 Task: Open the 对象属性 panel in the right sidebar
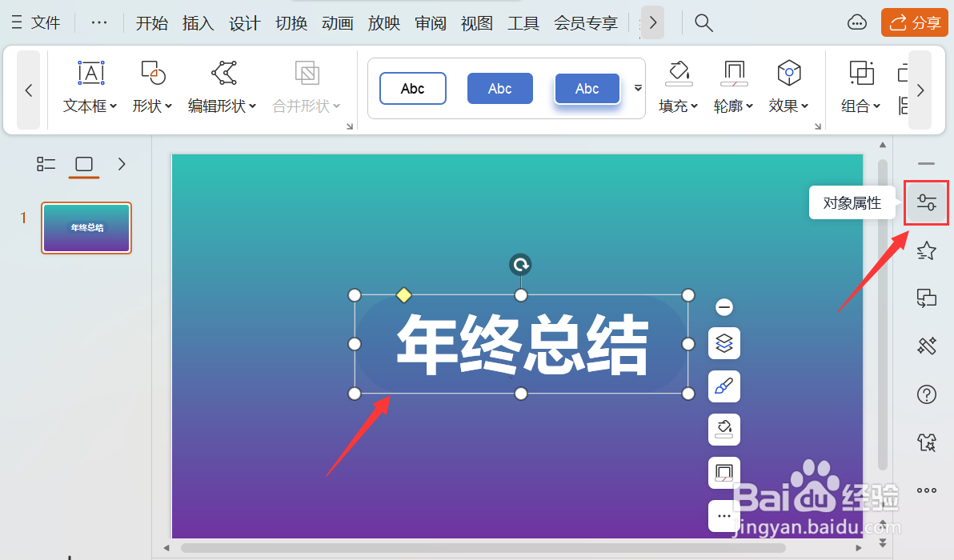tap(926, 202)
